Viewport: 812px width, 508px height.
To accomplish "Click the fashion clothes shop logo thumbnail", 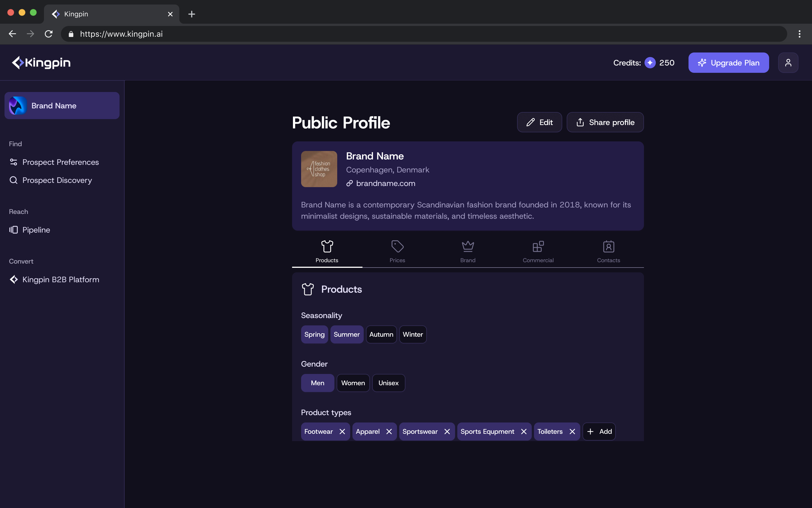I will tap(319, 169).
